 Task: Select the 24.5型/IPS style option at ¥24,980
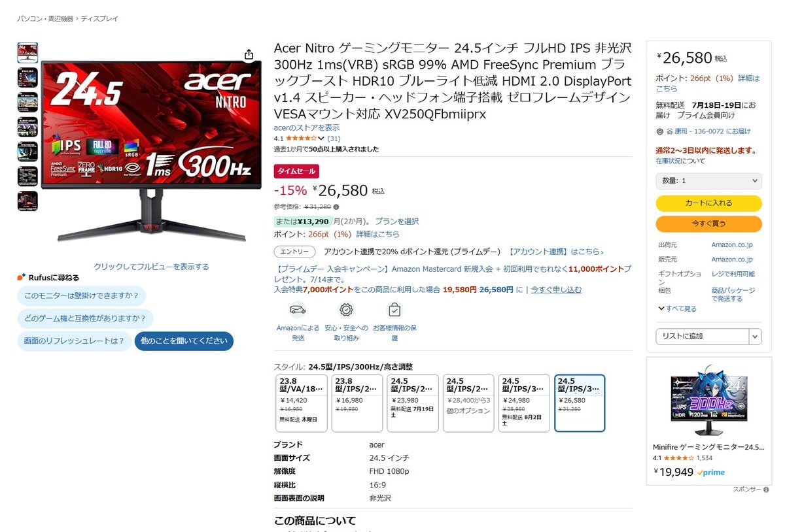(x=524, y=403)
